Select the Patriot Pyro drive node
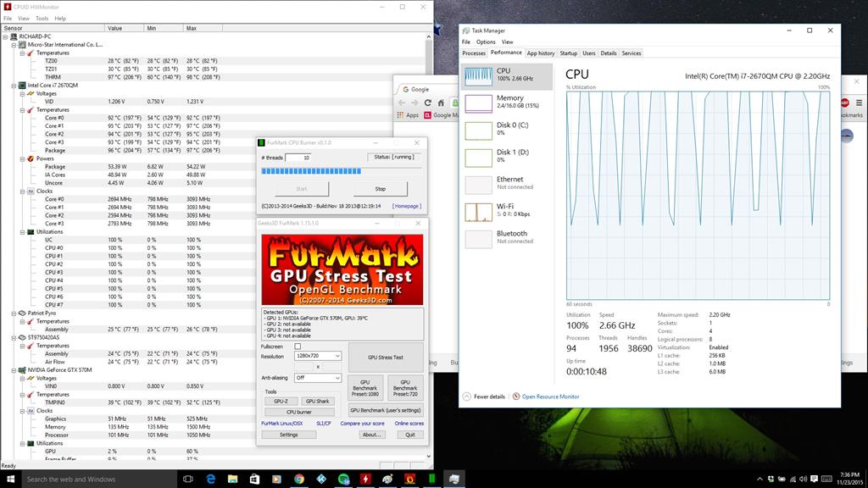 point(42,313)
